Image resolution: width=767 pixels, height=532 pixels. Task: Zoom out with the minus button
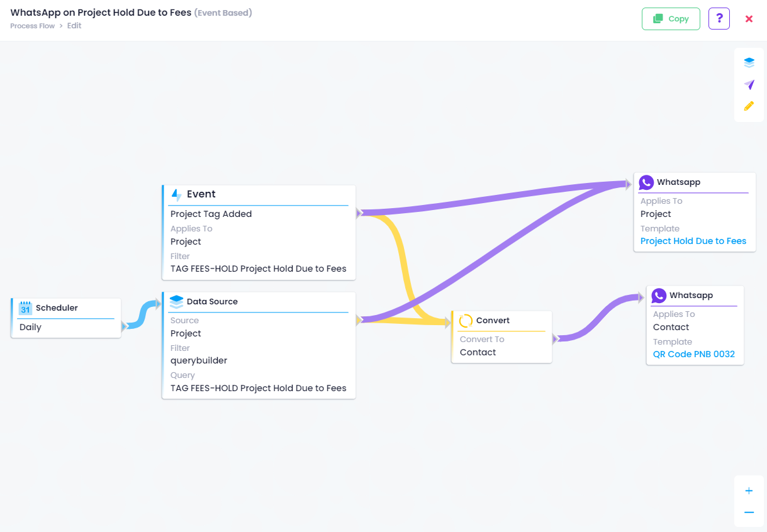pos(749,513)
